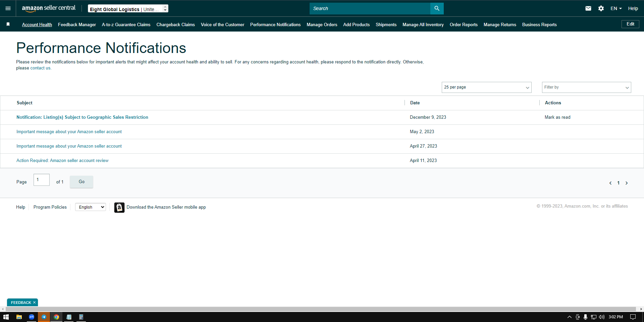Viewport: 644px width, 322px height.
Task: Open Performance Notifications in the nav bar
Action: pyautogui.click(x=275, y=24)
